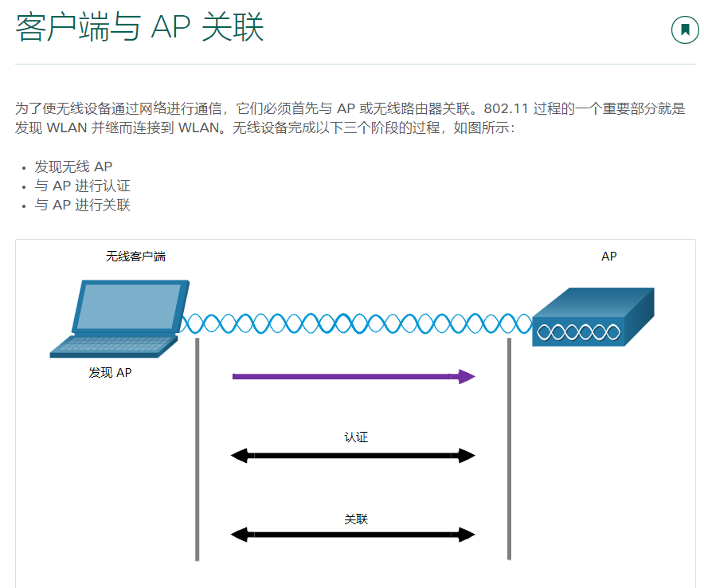Click the AP label above the access point
This screenshot has height=588, width=704.
pos(609,257)
